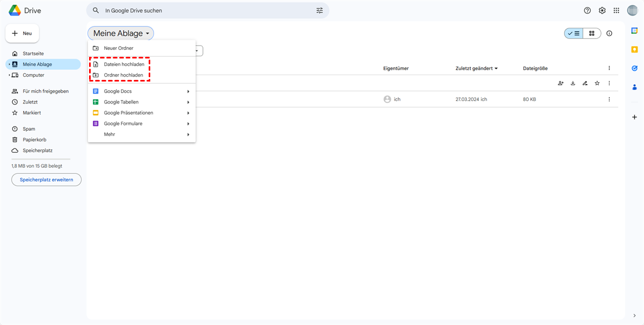Click the share person-plus icon in highlighted row
Viewport: 644px width, 325px height.
[561, 83]
